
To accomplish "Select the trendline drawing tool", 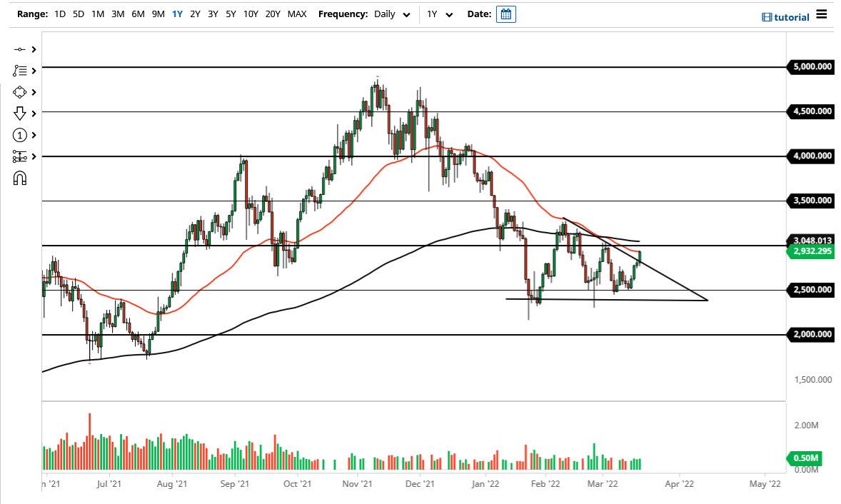I will coord(20,49).
